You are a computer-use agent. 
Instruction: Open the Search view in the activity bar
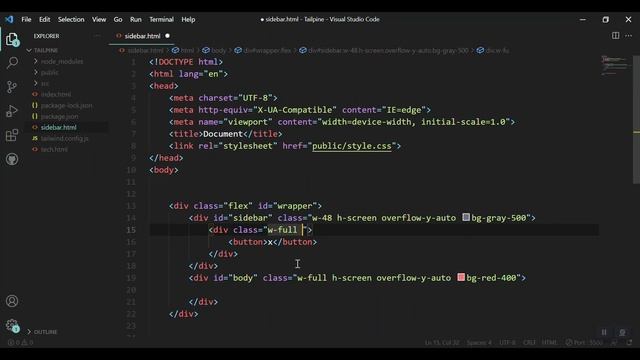point(12,63)
